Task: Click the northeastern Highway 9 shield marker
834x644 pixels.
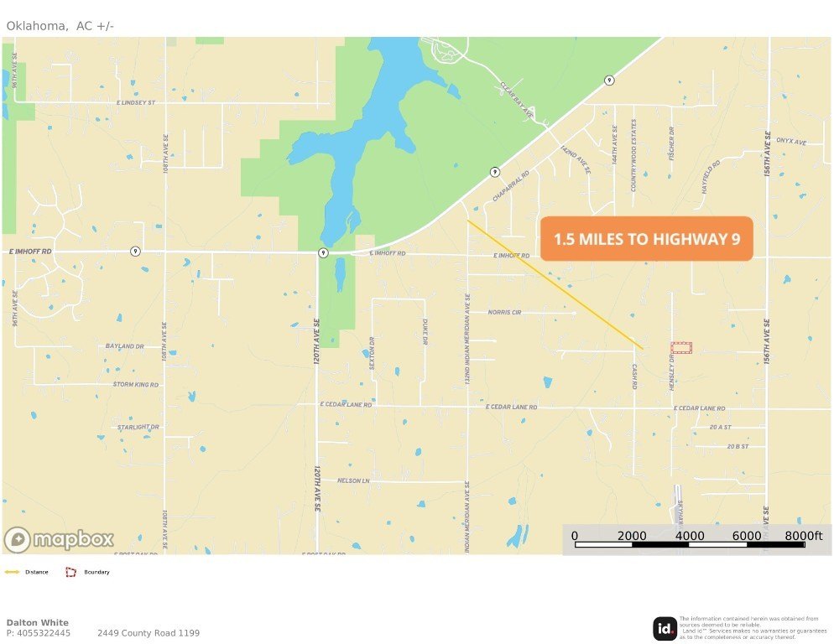Action: click(609, 80)
